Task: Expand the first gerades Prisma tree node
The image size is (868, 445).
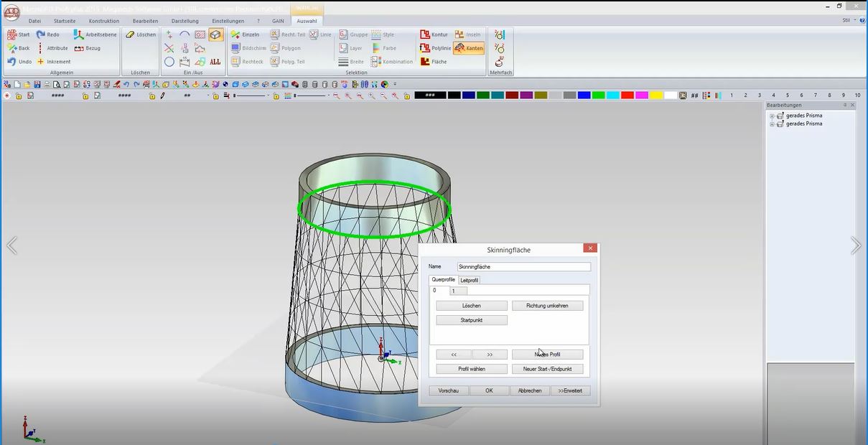Action: [x=772, y=116]
